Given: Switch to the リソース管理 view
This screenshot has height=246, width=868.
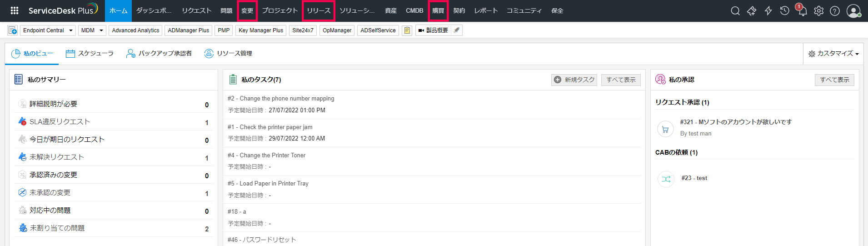Looking at the screenshot, I should click(x=228, y=54).
